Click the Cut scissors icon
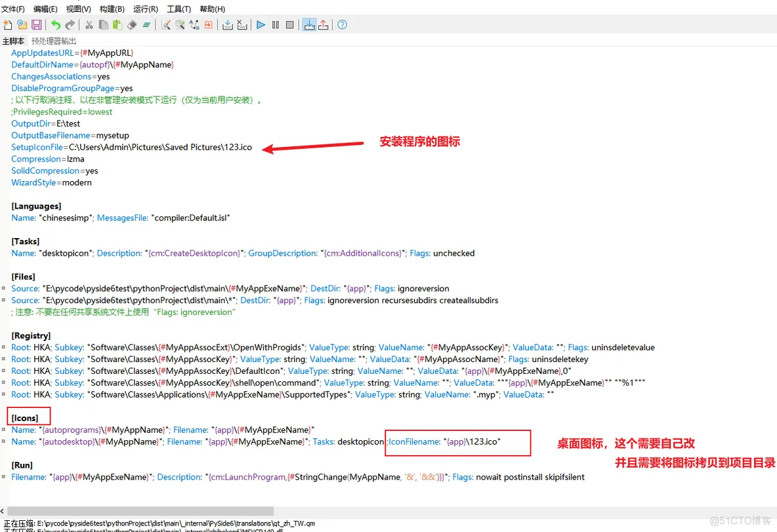The height and width of the screenshot is (532, 777). tap(89, 25)
